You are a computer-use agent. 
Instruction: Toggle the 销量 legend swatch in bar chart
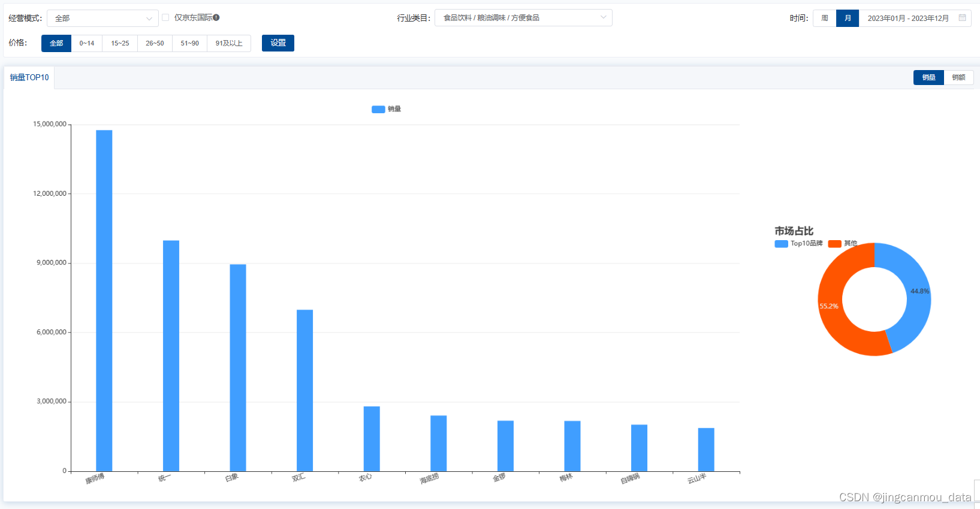pos(378,109)
